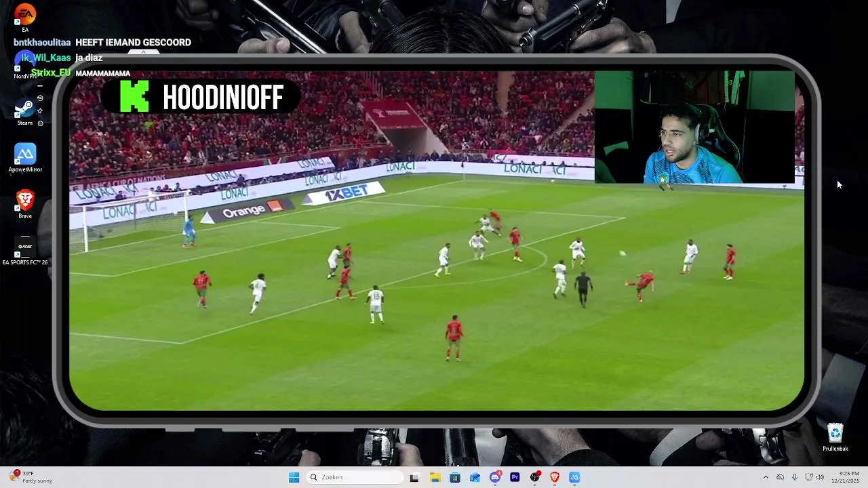Image resolution: width=868 pixels, height=488 pixels.
Task: Click the HEEFT IEMAND GESCOORD chat message
Action: pos(133,42)
